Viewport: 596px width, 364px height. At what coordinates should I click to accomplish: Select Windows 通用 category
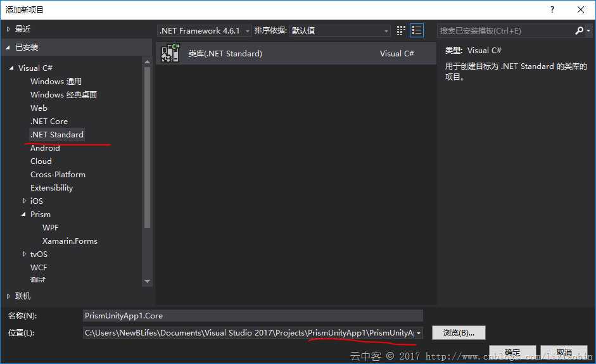coord(56,81)
